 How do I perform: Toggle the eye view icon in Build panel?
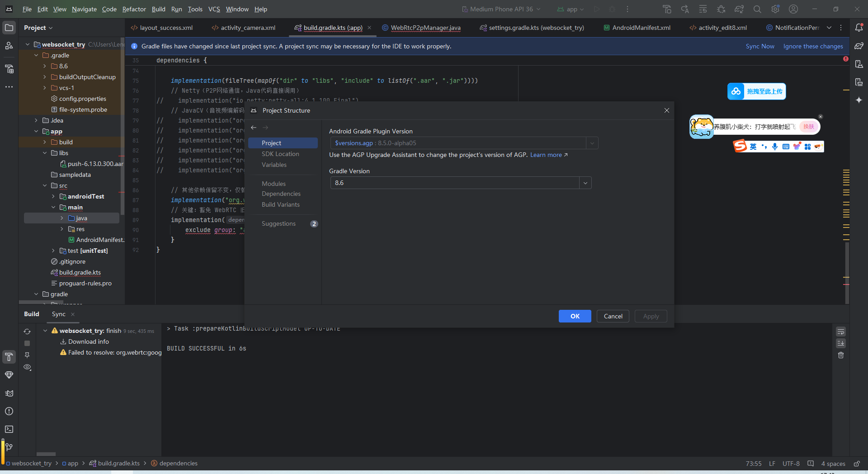[x=27, y=367]
